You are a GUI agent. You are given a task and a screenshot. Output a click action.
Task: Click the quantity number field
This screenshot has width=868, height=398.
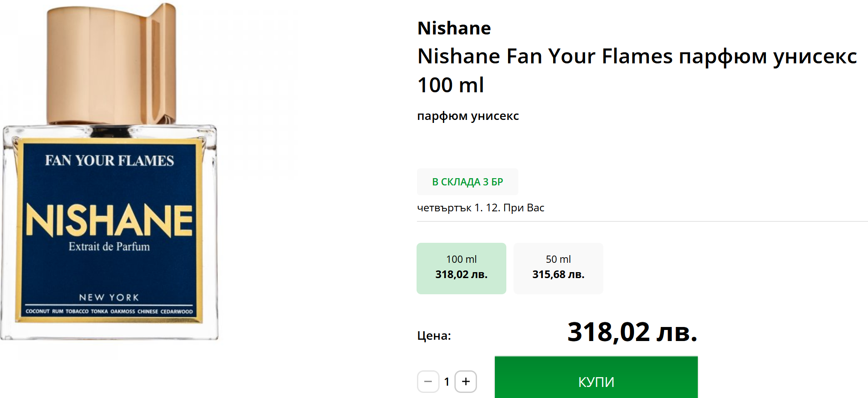tap(447, 381)
